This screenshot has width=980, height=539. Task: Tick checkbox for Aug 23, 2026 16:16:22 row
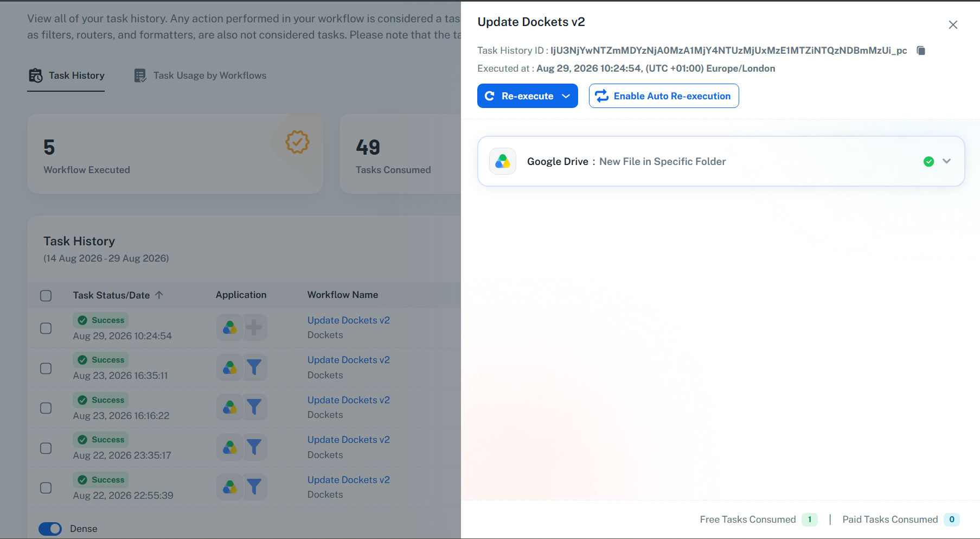(x=46, y=408)
